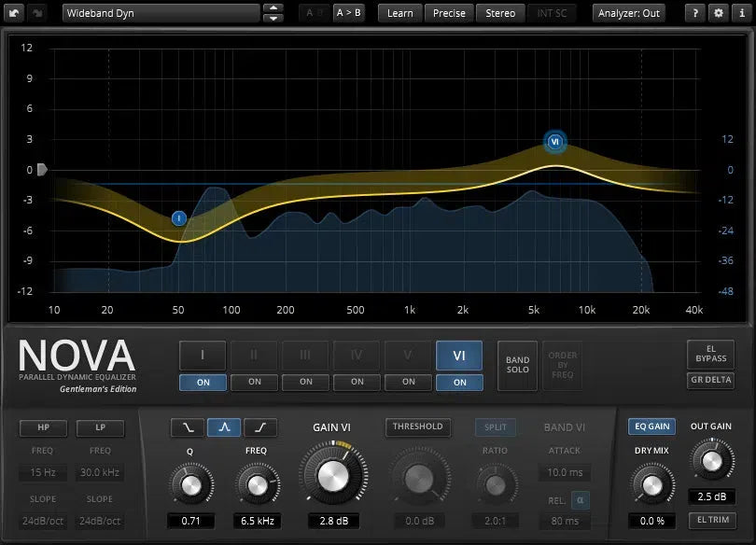Click the band VI node on the graph
756x545 pixels.
coord(555,142)
